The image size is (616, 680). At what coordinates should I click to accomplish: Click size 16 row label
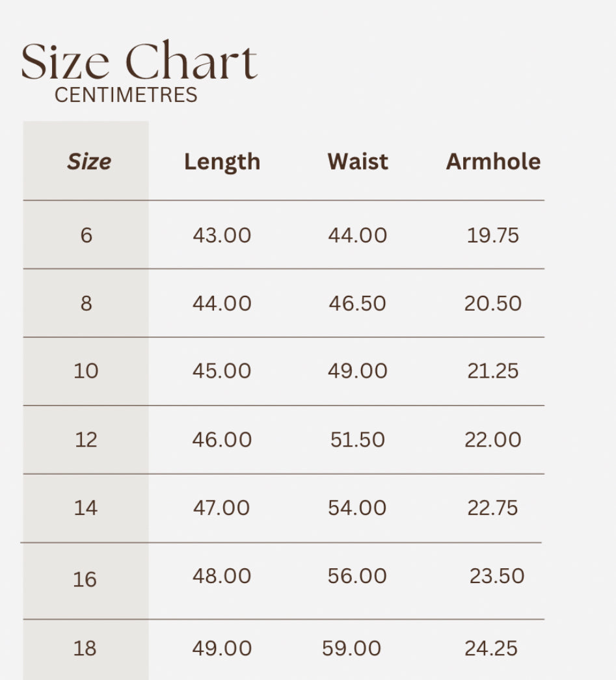85,580
